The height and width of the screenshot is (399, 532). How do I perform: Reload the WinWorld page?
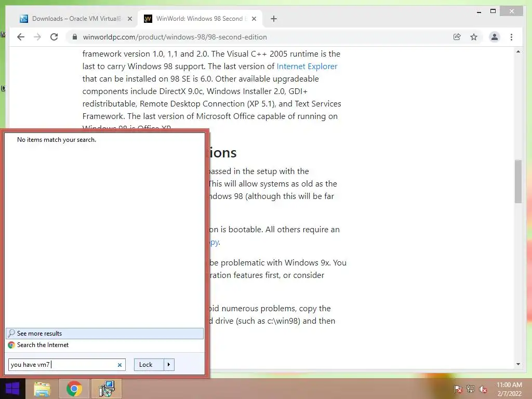tap(54, 37)
